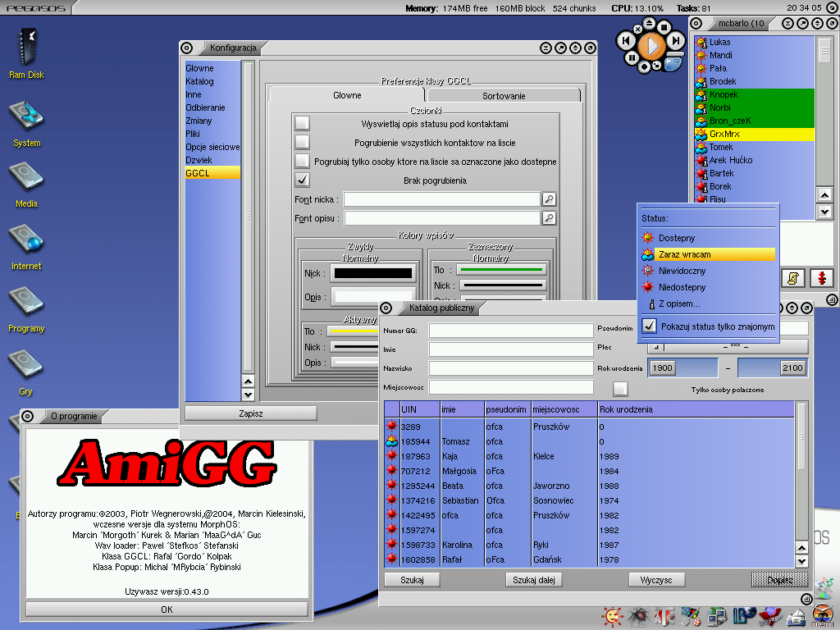Enable 'Wyswietlaj opis statusu pod kontaktami' checkbox
The width and height of the screenshot is (840, 630).
pyautogui.click(x=302, y=123)
